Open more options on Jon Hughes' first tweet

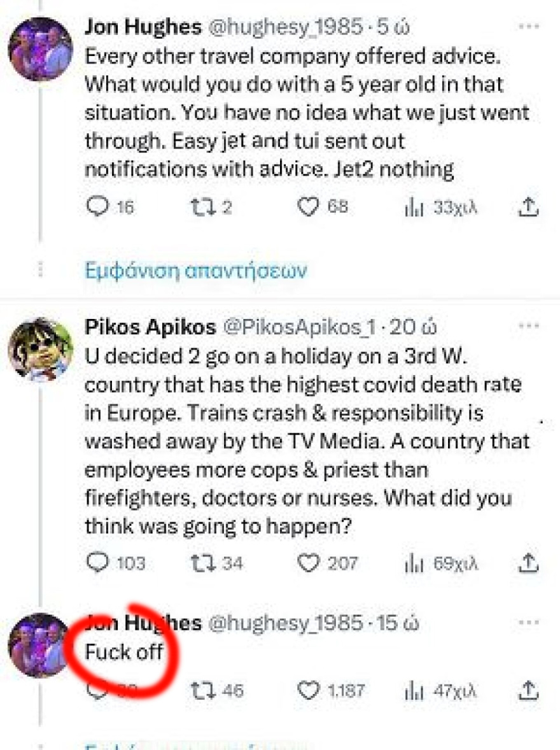[529, 27]
